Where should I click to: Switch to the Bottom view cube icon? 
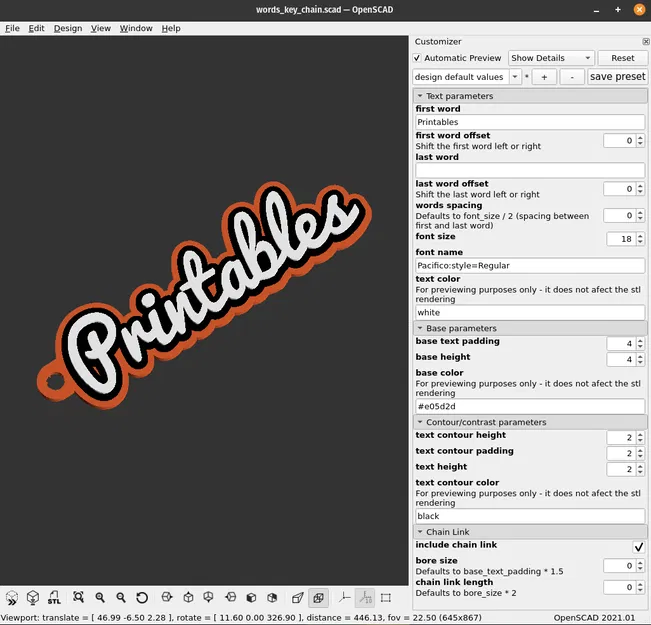208,598
